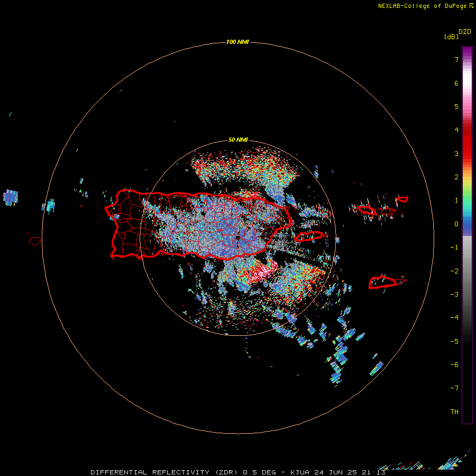Image resolution: width=476 pixels, height=476 pixels.
Task: Click the TH threshold label on scale
Action: [454, 412]
